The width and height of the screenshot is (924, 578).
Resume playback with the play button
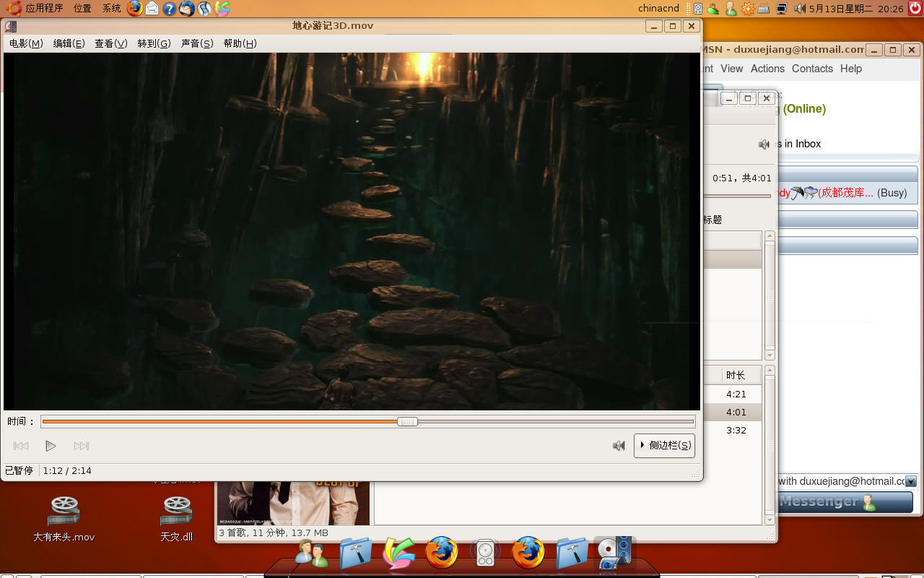pos(51,446)
